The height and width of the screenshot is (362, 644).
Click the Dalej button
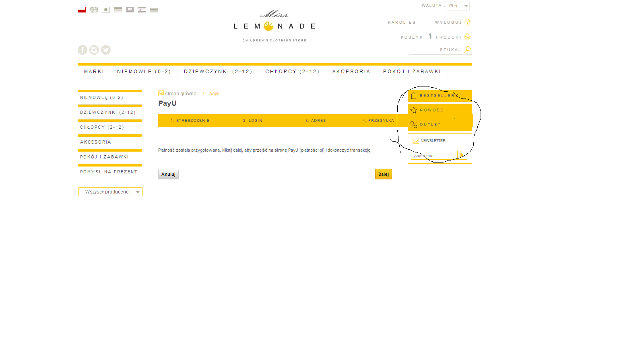click(384, 174)
